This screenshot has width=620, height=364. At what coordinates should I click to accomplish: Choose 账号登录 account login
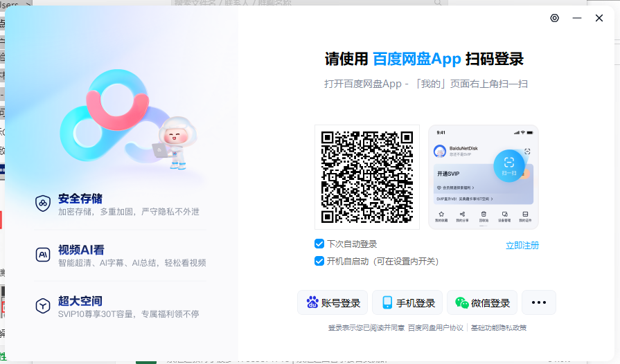pos(333,303)
